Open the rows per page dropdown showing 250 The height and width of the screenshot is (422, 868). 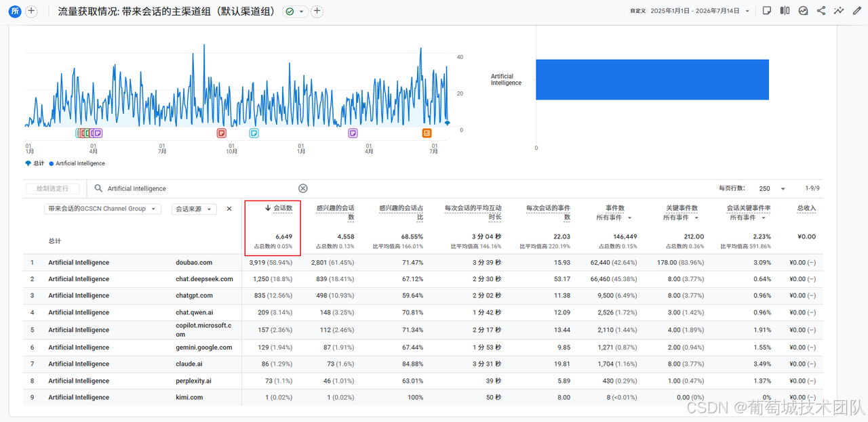click(773, 189)
